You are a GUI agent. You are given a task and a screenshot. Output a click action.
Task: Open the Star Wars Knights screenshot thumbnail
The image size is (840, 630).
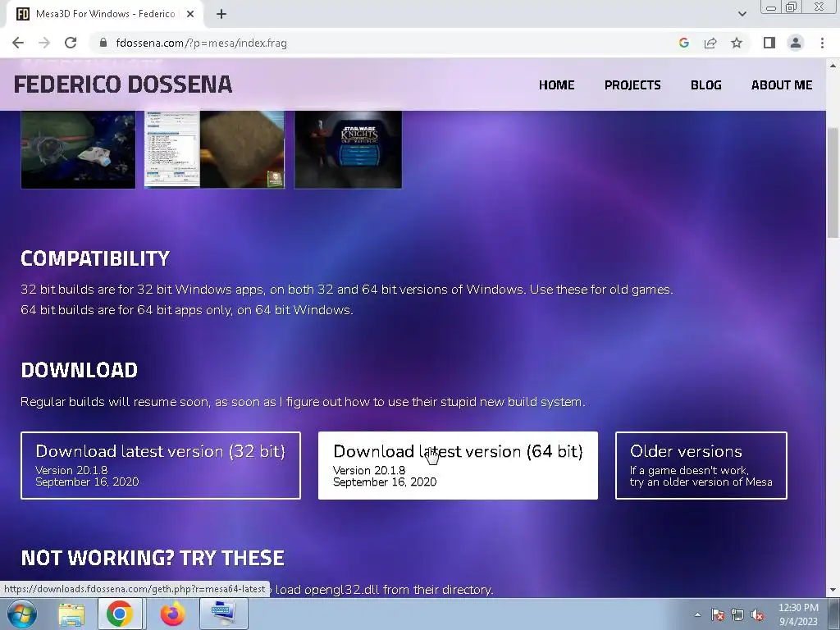[348, 149]
